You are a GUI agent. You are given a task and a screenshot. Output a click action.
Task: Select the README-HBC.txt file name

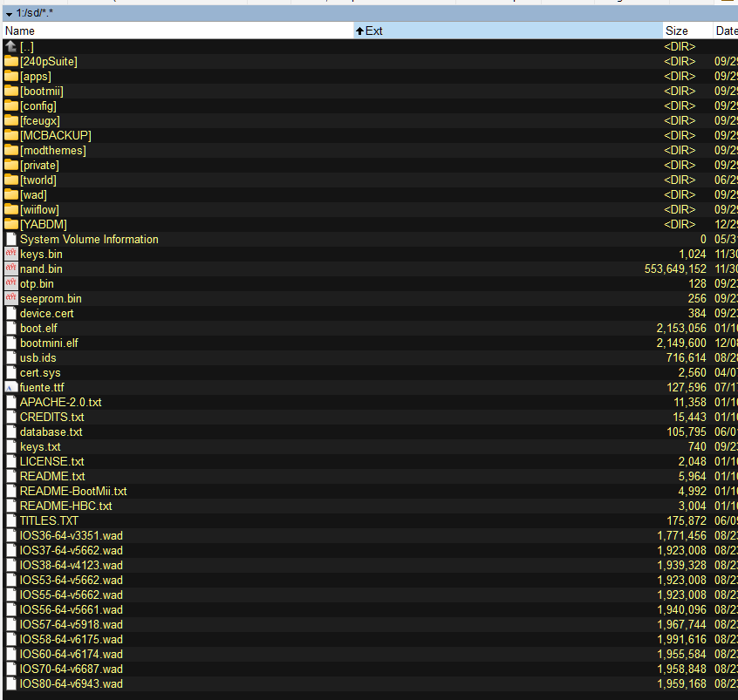[x=66, y=506]
